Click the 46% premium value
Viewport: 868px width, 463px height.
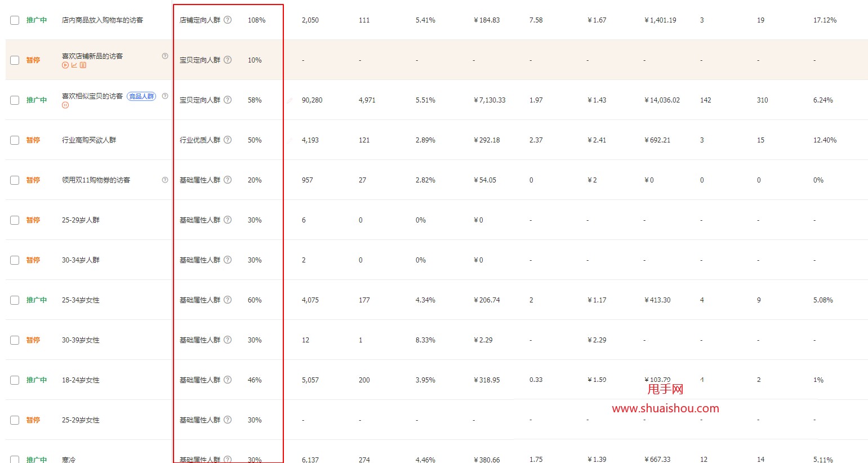click(x=255, y=380)
